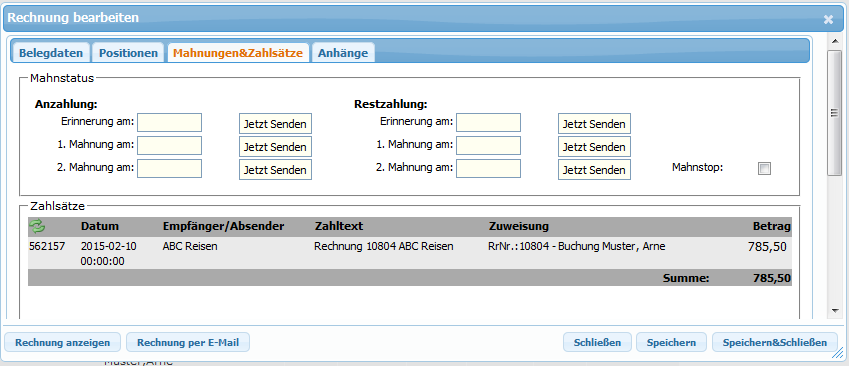
Task: Click the Speichern button
Action: click(x=671, y=343)
